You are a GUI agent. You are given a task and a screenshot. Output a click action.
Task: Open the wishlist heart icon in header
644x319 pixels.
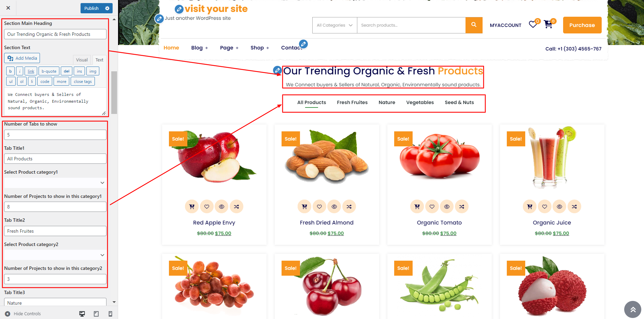(533, 25)
